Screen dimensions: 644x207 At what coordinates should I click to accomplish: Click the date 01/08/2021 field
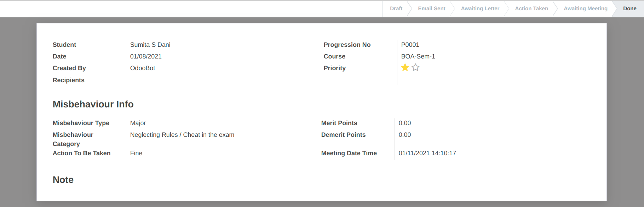coord(145,56)
